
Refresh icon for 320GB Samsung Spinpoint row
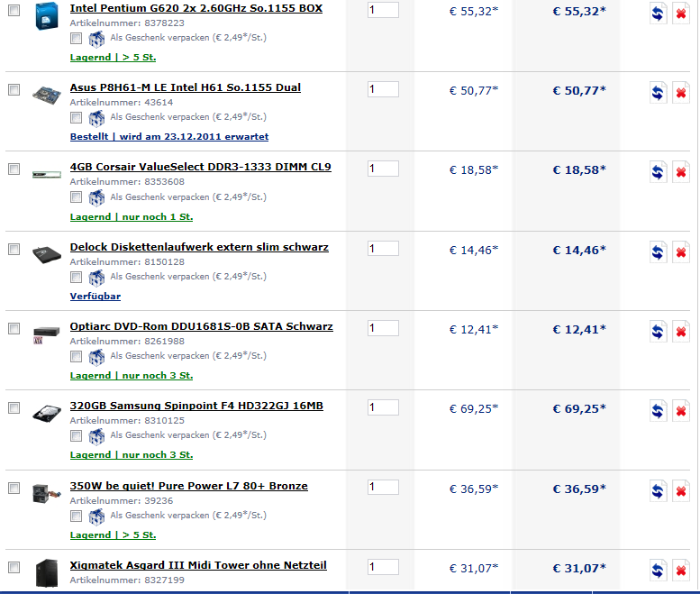(x=658, y=411)
